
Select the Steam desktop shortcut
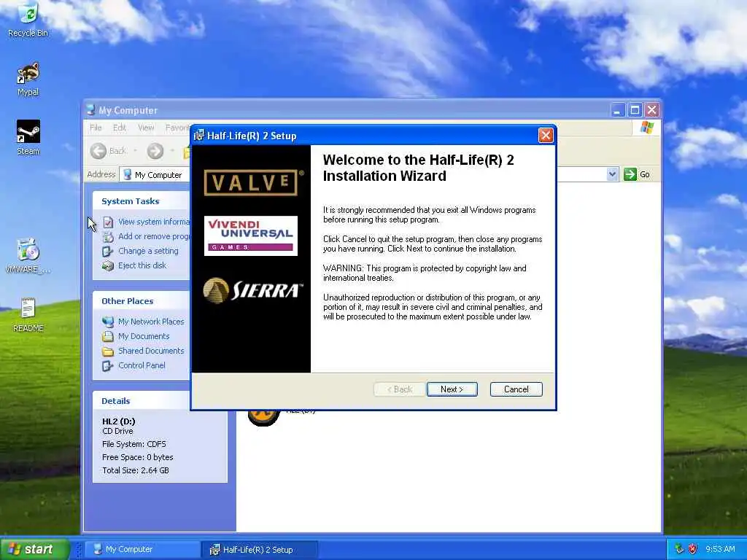[x=28, y=138]
